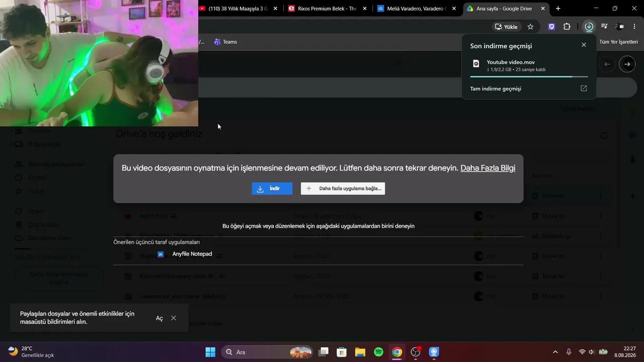Viewport: 644px width, 362px height.
Task: Choose Anyfile Notepad from suggested apps
Action: coord(192,254)
